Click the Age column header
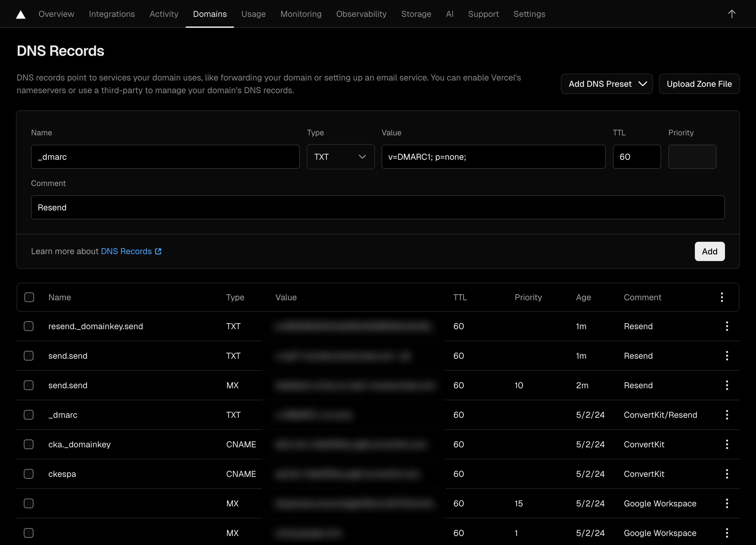 [x=583, y=297]
